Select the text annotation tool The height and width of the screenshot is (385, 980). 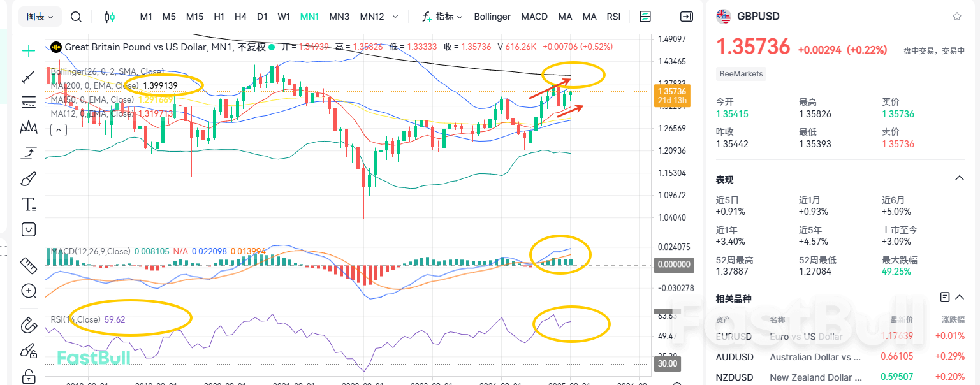point(28,204)
